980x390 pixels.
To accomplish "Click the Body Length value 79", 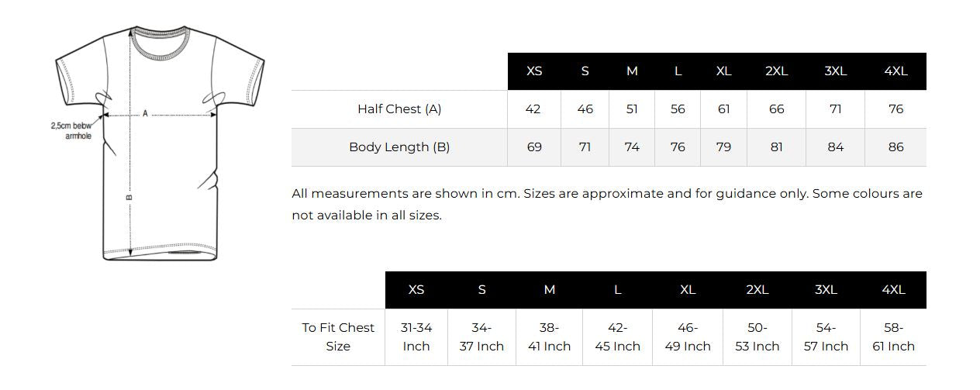I will point(723,147).
